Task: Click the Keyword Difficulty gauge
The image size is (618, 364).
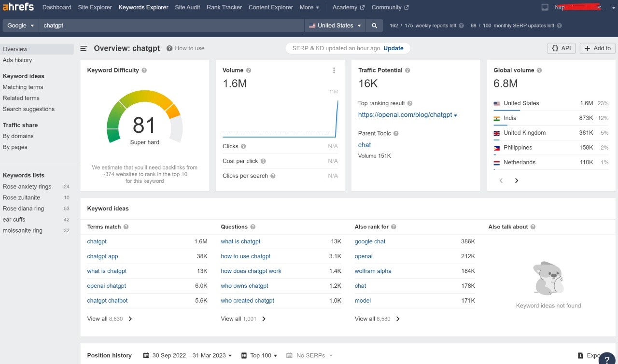Action: (x=145, y=117)
